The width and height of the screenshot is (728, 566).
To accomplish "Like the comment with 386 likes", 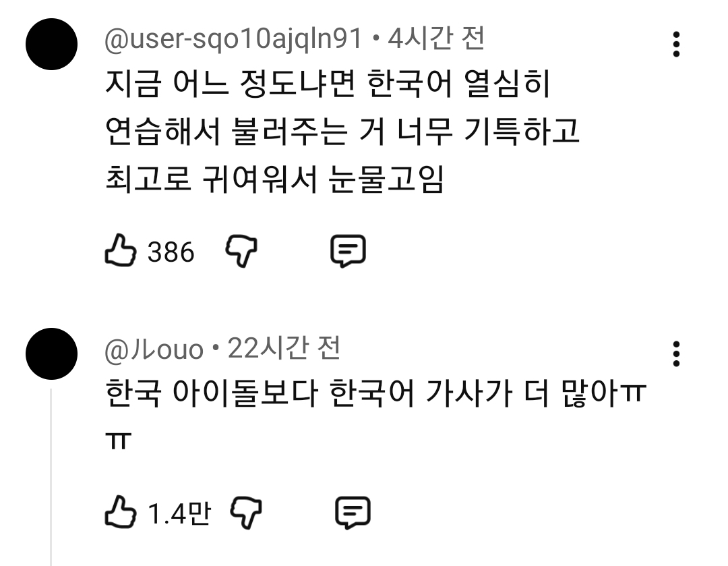I will (x=119, y=252).
